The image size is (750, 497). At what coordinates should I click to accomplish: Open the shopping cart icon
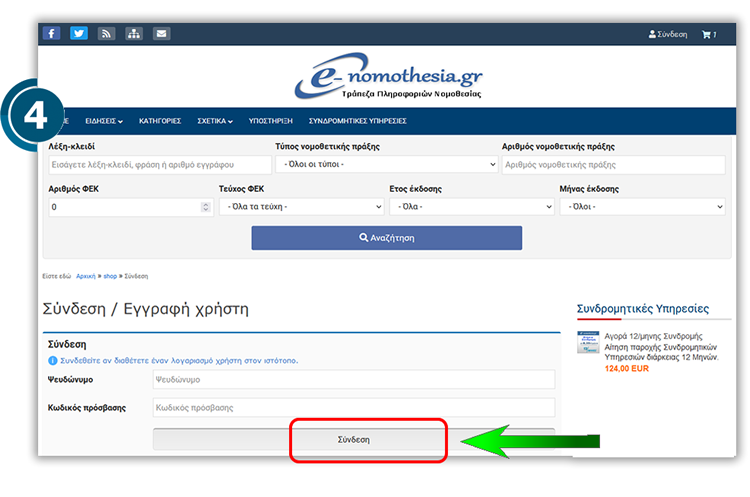[708, 34]
